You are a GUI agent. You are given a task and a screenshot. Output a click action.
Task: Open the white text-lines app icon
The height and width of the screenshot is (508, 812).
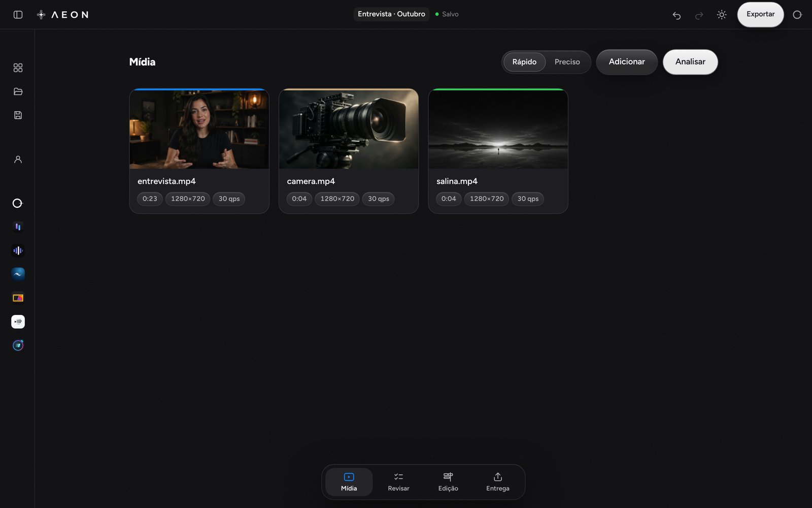pyautogui.click(x=18, y=322)
